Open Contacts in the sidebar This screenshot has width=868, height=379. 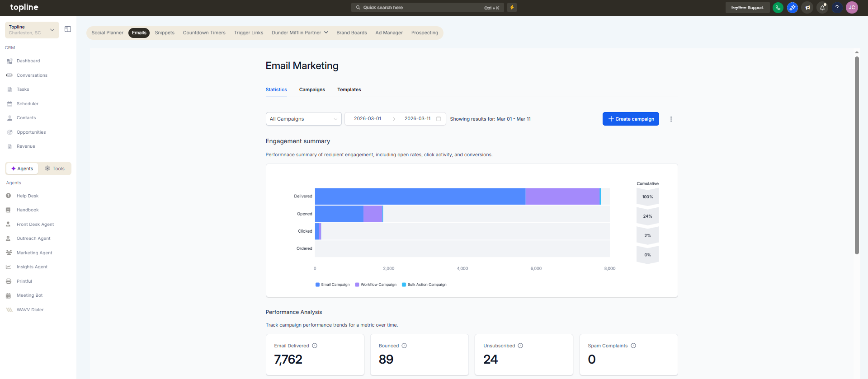point(26,118)
